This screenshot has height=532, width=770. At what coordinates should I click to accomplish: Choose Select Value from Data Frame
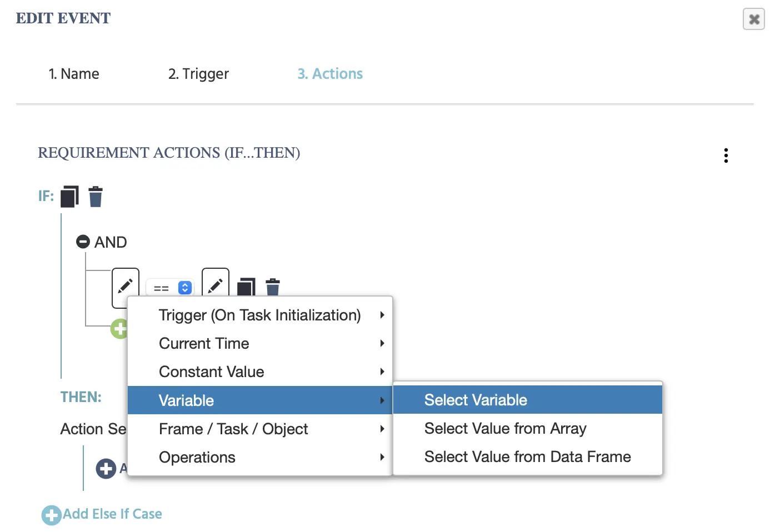pyautogui.click(x=528, y=456)
